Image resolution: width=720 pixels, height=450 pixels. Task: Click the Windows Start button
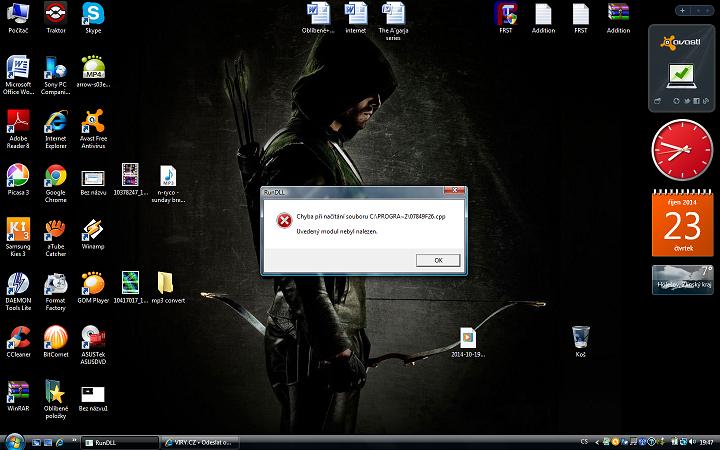point(14,441)
